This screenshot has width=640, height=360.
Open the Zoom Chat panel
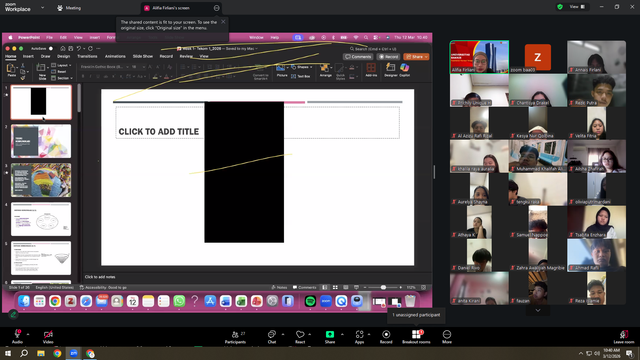272,337
